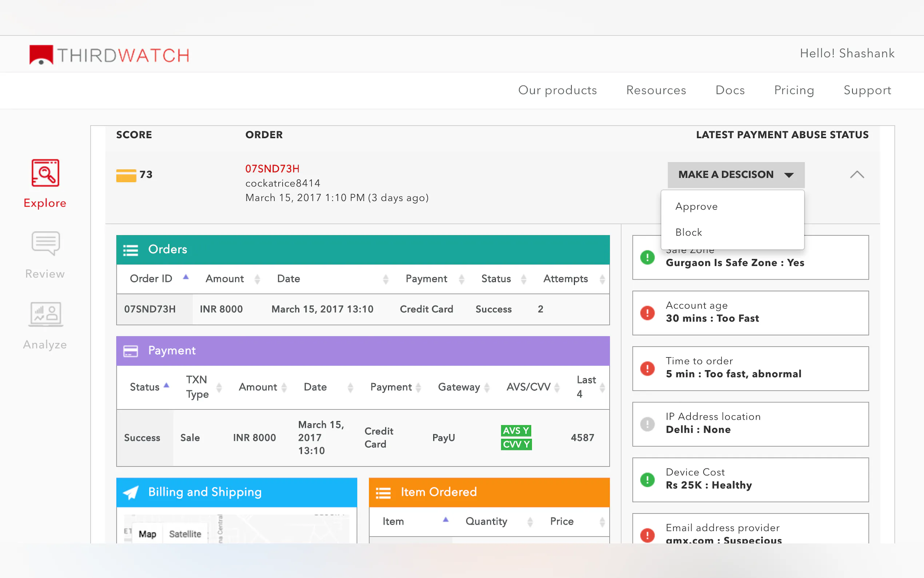Click the yellow score color bar
924x578 pixels.
[x=126, y=175]
